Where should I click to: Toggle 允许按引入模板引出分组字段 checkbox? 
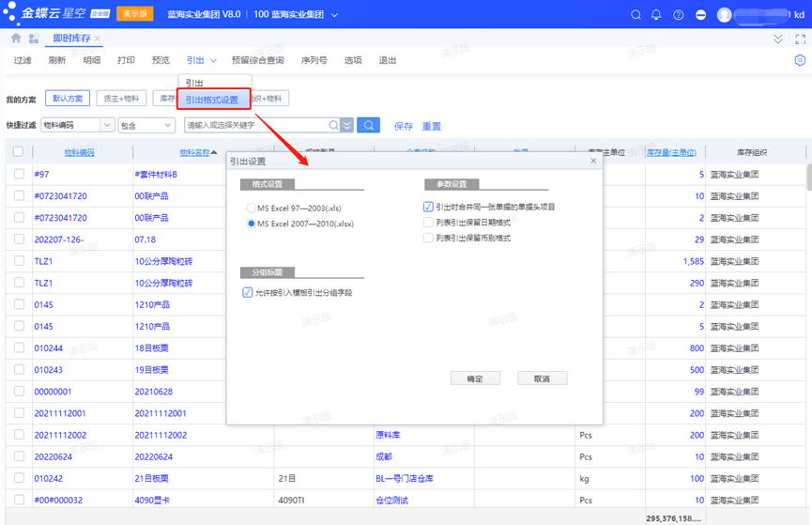248,292
